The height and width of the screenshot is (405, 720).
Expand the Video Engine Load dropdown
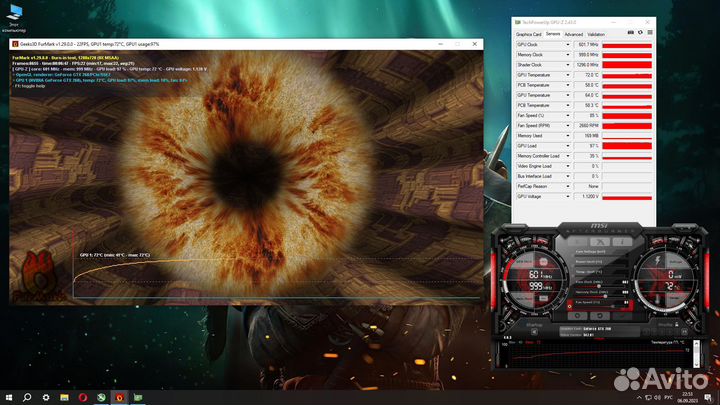click(568, 166)
